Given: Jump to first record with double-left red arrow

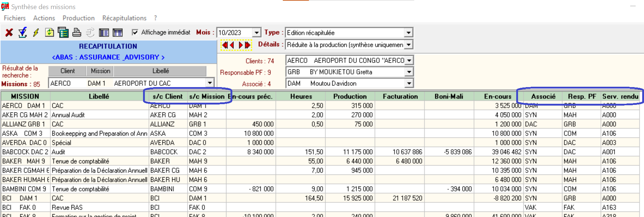Looking at the screenshot, I should pyautogui.click(x=225, y=45).
